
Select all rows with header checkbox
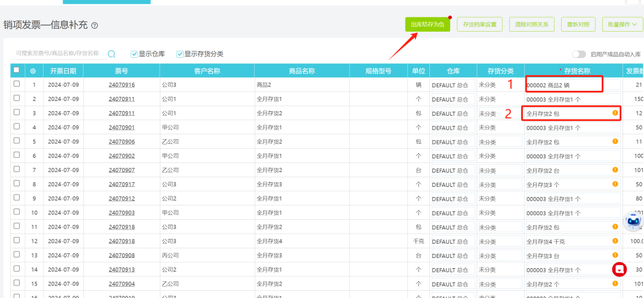[17, 70]
